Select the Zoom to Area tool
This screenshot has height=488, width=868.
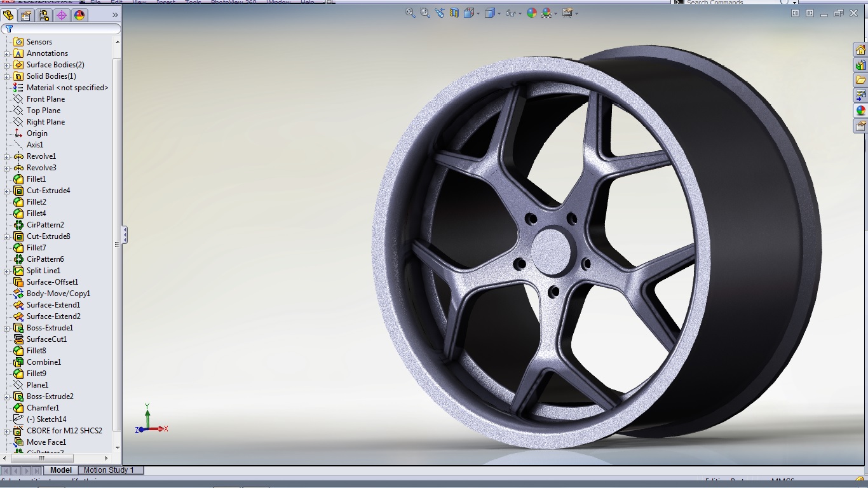[x=425, y=13]
